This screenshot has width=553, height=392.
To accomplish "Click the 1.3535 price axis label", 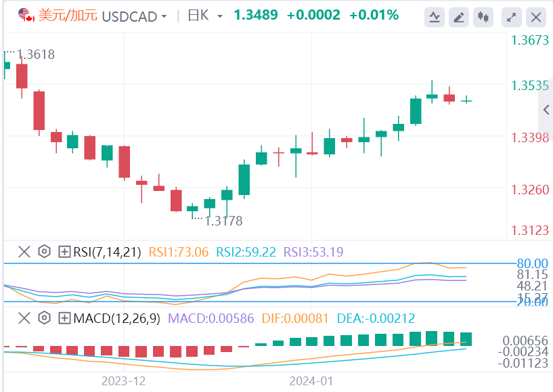I will click(530, 86).
